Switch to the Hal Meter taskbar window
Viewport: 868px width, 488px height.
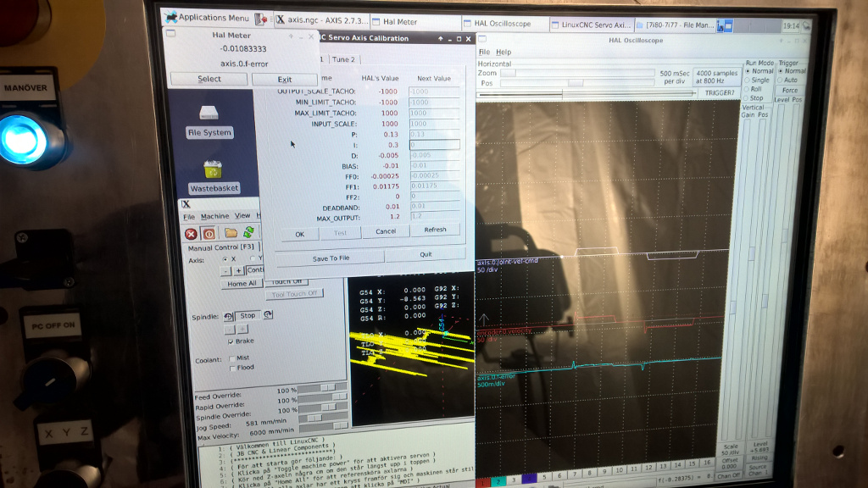[x=415, y=22]
